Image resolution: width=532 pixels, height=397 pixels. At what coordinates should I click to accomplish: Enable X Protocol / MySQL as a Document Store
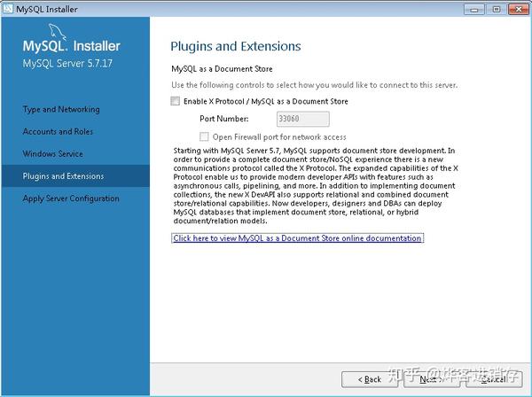(x=175, y=101)
